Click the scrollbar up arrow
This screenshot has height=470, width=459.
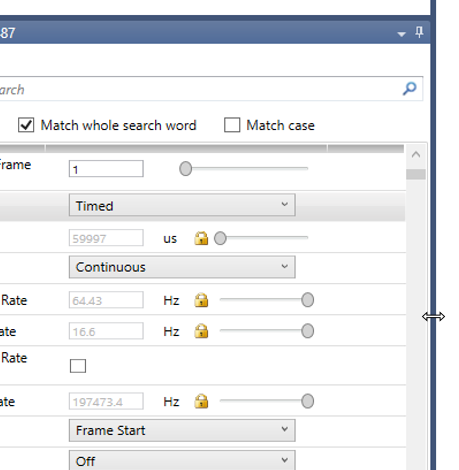tap(416, 155)
